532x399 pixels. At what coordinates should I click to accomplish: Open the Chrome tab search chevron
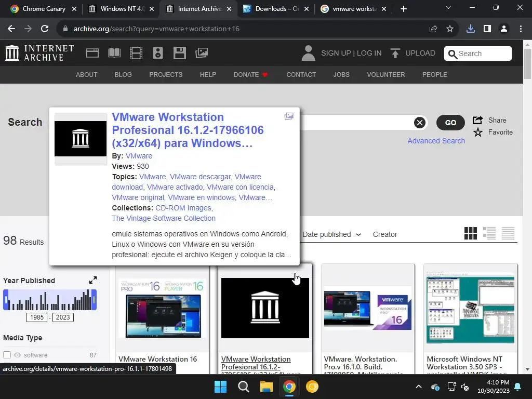point(448,7)
